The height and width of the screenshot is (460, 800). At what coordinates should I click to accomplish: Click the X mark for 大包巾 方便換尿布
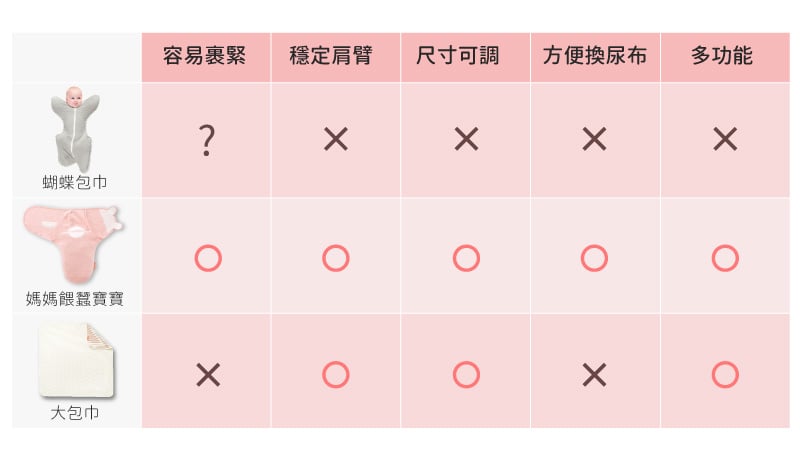point(594,375)
